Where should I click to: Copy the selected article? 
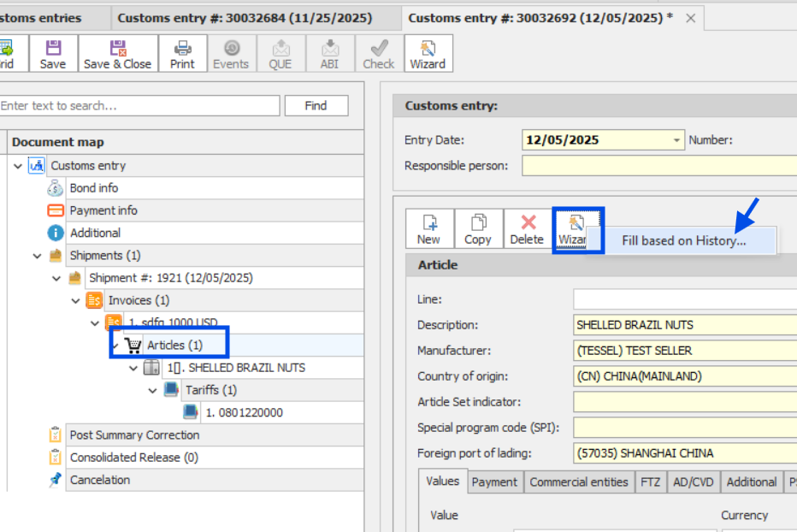click(479, 228)
